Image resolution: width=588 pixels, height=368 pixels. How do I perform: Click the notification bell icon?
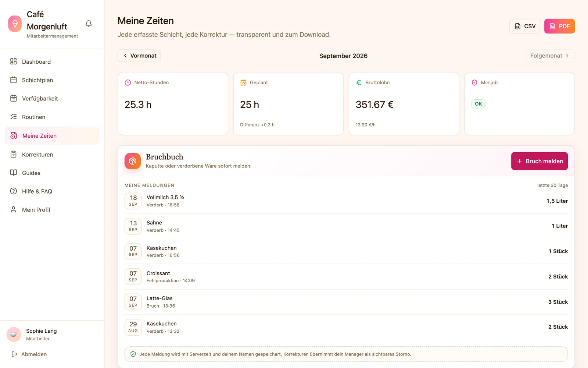point(89,24)
